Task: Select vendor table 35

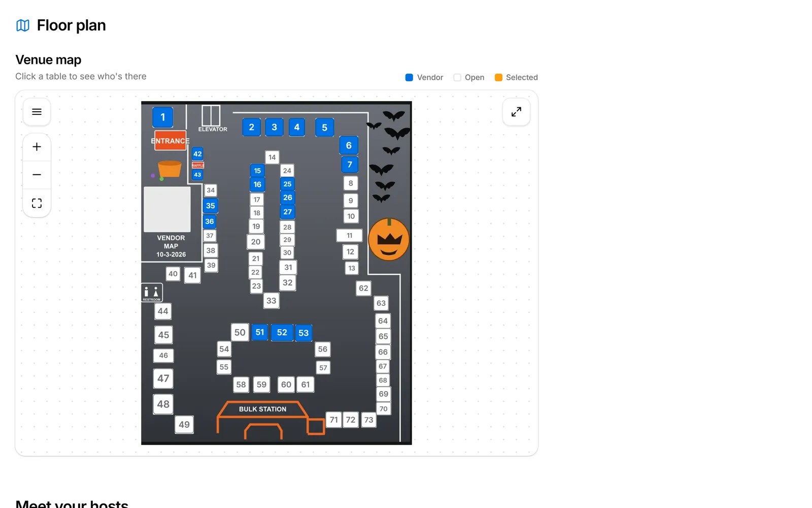Action: pos(210,206)
